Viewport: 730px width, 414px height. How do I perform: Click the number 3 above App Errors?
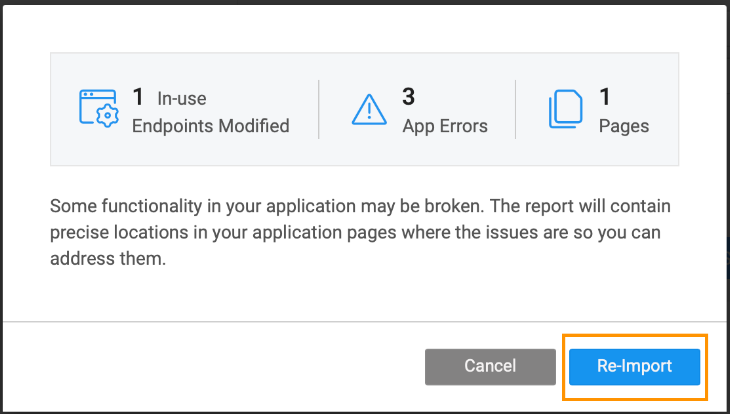coord(408,97)
